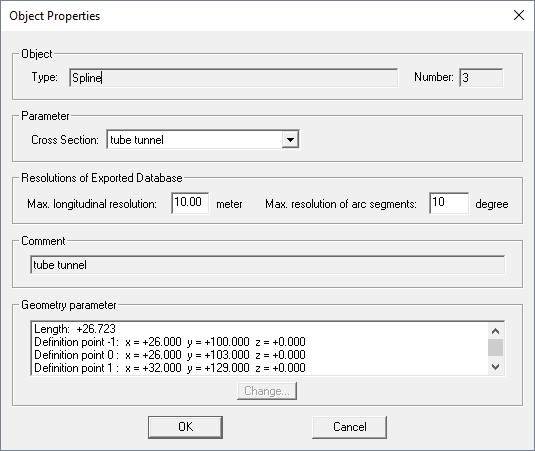535x451 pixels.
Task: Click the geometry list scroll down arrow
Action: [x=496, y=367]
